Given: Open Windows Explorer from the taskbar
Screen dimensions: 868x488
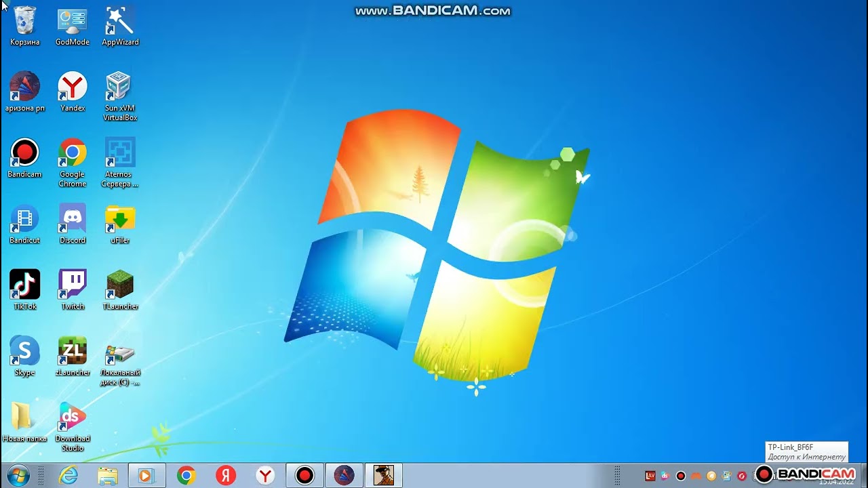Looking at the screenshot, I should pos(108,476).
